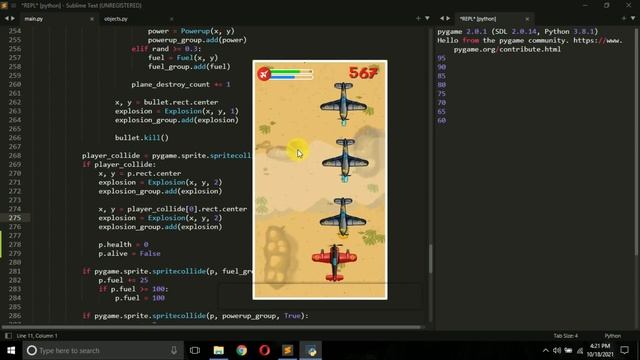
Task: Open File Explorer from taskbar
Action: (x=219, y=350)
